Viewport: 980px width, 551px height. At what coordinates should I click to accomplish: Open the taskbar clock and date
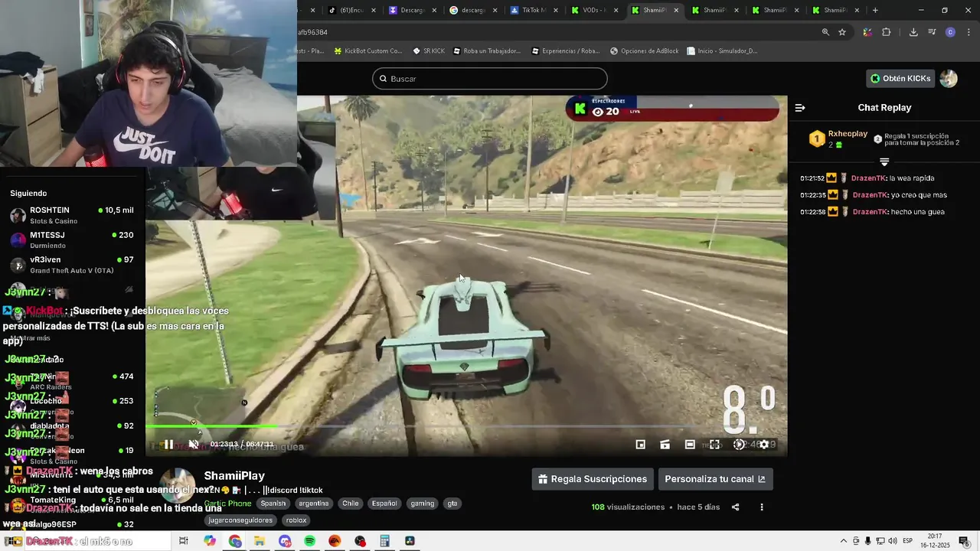tap(936, 541)
